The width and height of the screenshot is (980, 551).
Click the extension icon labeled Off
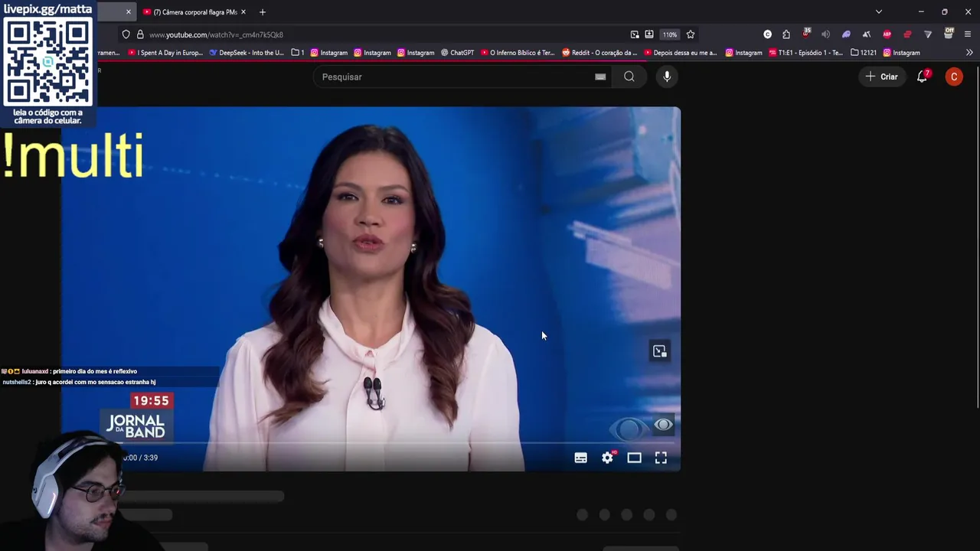[x=949, y=34]
